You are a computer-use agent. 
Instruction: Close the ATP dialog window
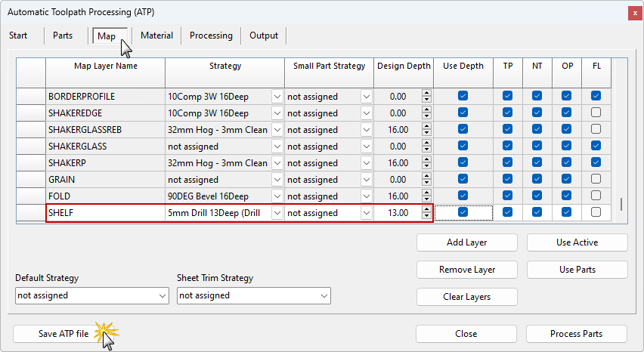tap(632, 12)
